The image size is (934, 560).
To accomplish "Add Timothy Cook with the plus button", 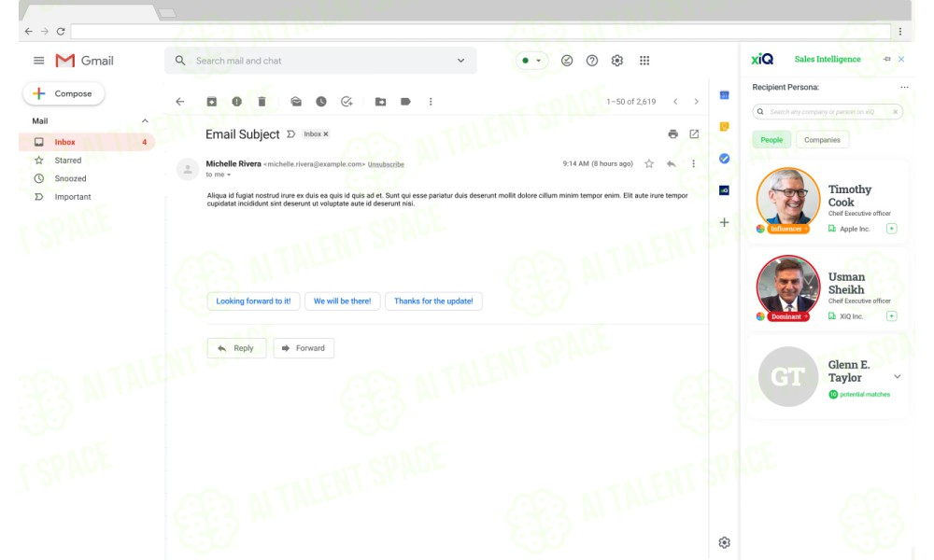I will click(892, 229).
